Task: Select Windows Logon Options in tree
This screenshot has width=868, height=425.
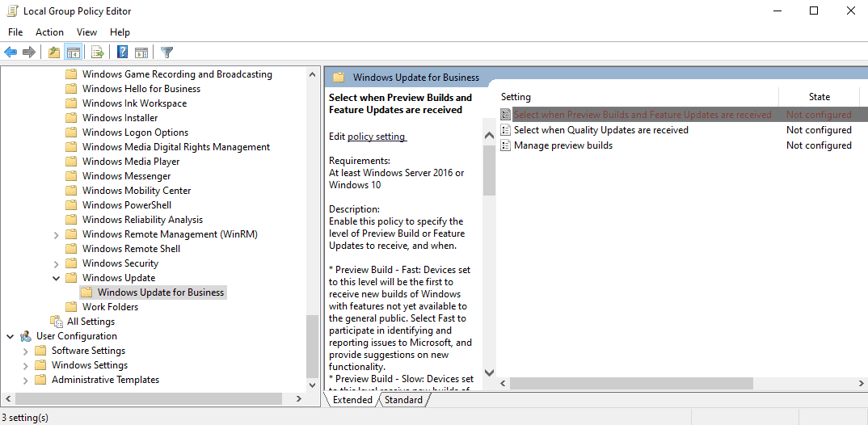Action: tap(135, 133)
